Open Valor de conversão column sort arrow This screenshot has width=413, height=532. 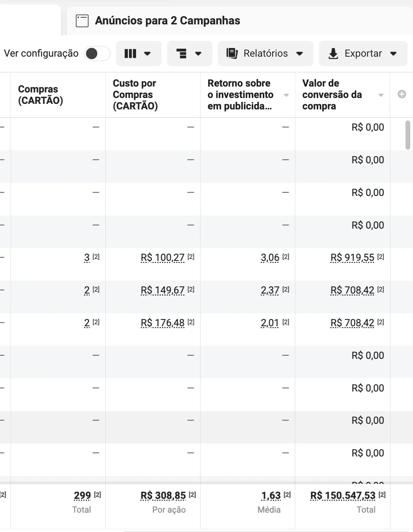click(x=381, y=95)
